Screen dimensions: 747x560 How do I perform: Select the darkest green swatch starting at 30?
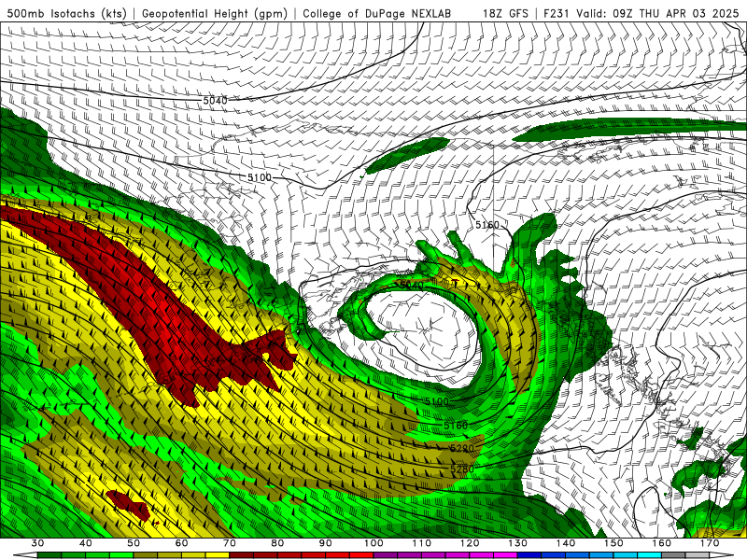tap(49, 554)
